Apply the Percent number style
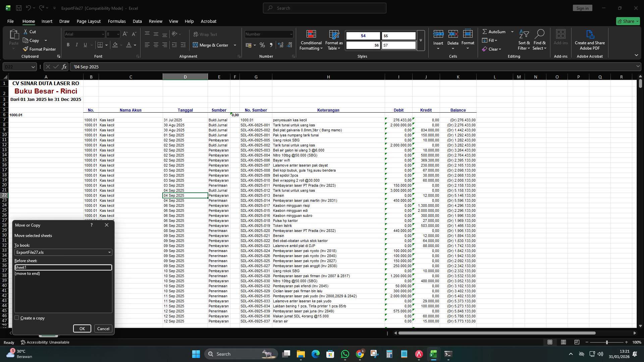Screen dimensions: 644x362 (262, 45)
